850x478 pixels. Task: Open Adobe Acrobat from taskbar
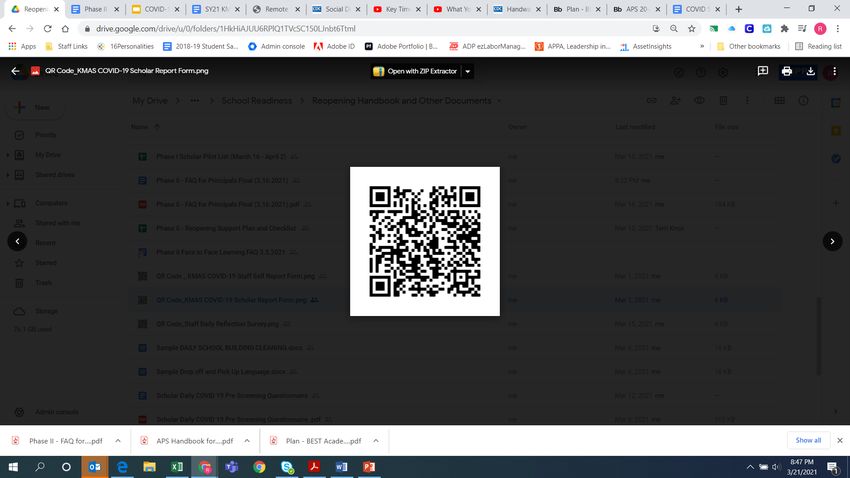point(314,467)
